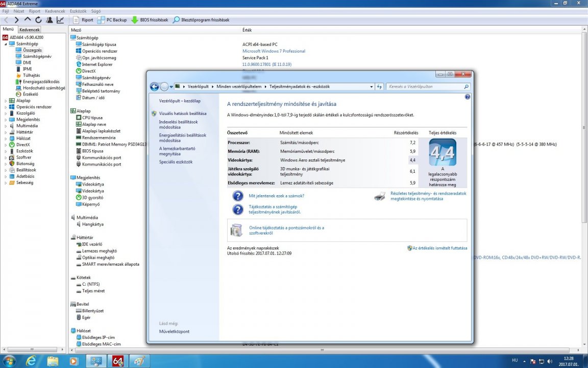Screen dimensions: 588x368
Task: Click the volume icon in system tray
Action: pyautogui.click(x=550, y=361)
